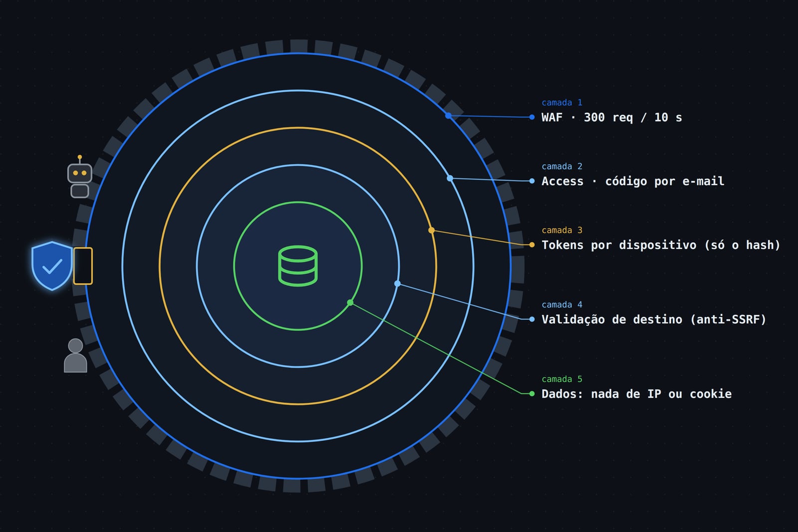Click 'Dados: nada de IP ou cookie'
Image resolution: width=798 pixels, height=532 pixels.
[636, 394]
